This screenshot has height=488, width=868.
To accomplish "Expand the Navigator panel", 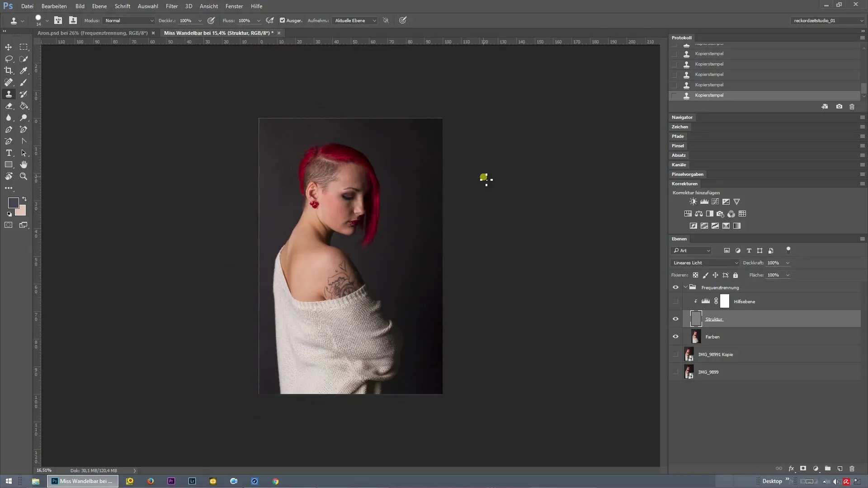I will (x=682, y=117).
